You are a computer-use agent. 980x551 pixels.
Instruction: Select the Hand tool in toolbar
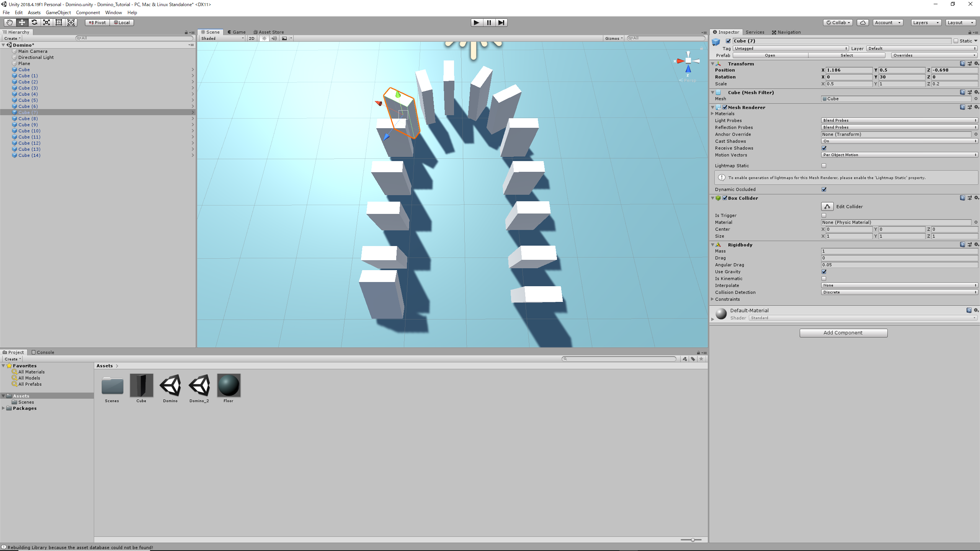pos(10,23)
